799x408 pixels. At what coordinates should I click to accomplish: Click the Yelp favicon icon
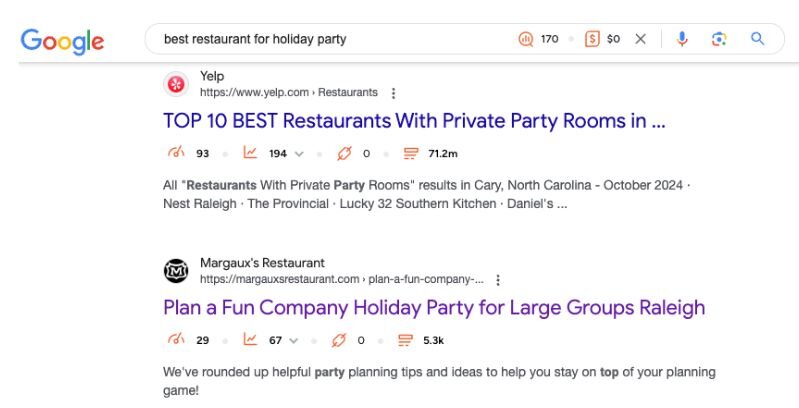(x=176, y=84)
